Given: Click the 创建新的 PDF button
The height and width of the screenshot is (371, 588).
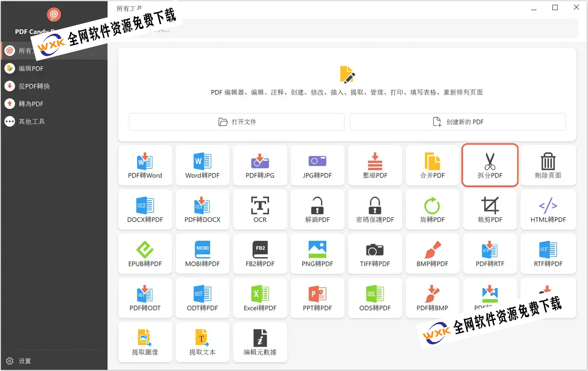Looking at the screenshot, I should tap(458, 122).
